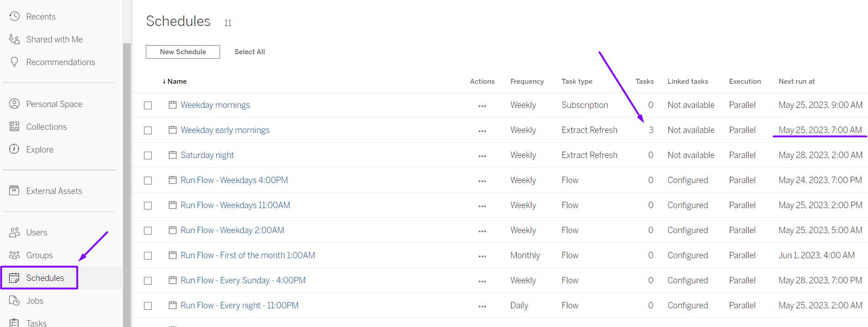Check the Weekday mornings checkbox
The height and width of the screenshot is (327, 868).
tap(148, 105)
